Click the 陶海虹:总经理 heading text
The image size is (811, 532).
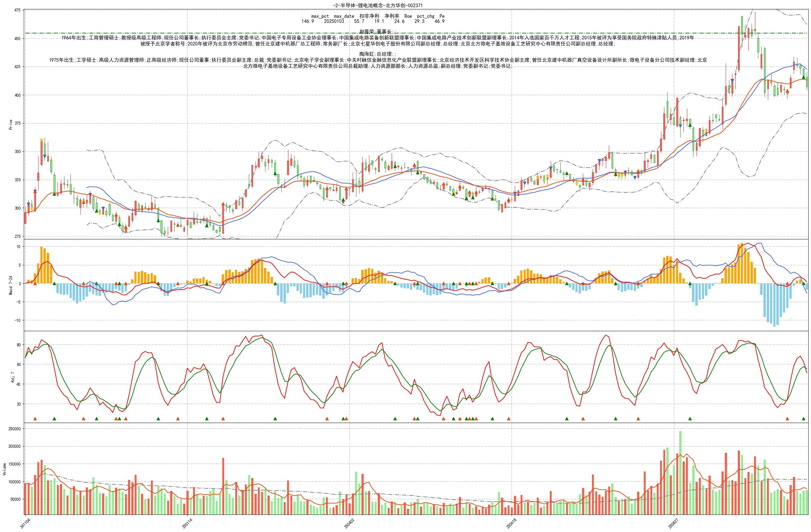(377, 54)
